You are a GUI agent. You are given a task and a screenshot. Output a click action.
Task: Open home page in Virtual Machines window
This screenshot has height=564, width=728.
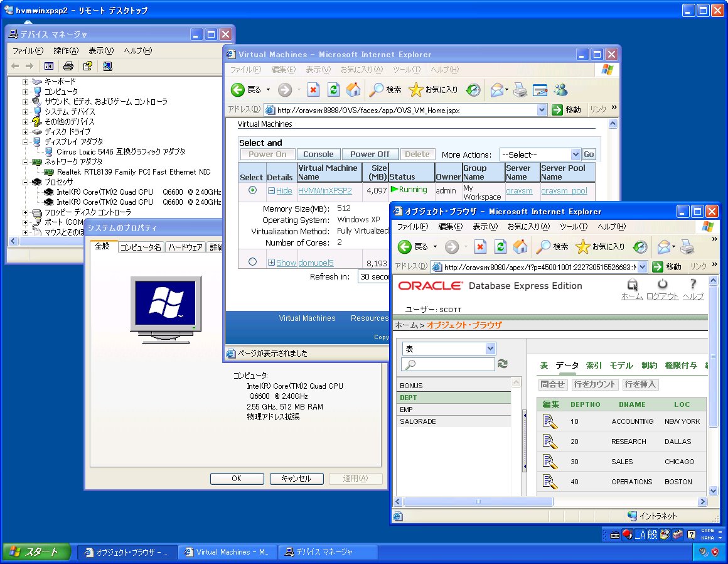(x=353, y=90)
